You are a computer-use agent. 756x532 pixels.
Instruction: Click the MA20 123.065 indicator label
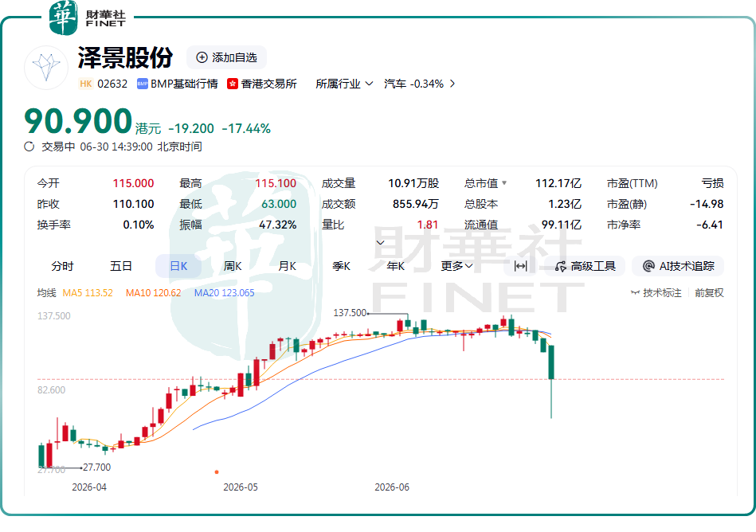click(224, 293)
